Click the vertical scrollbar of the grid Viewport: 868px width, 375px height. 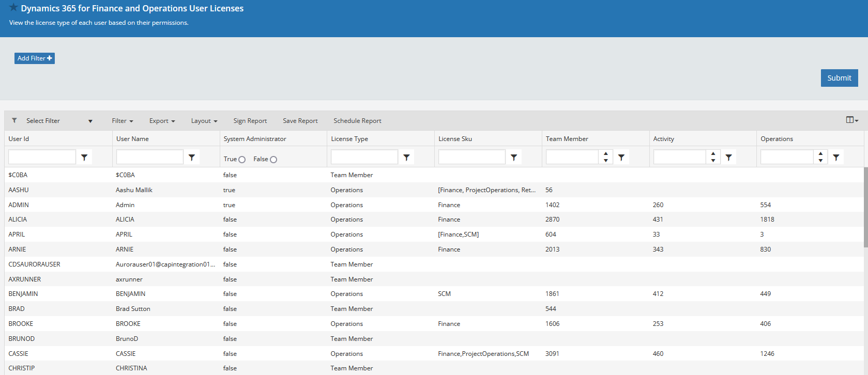coord(866,207)
